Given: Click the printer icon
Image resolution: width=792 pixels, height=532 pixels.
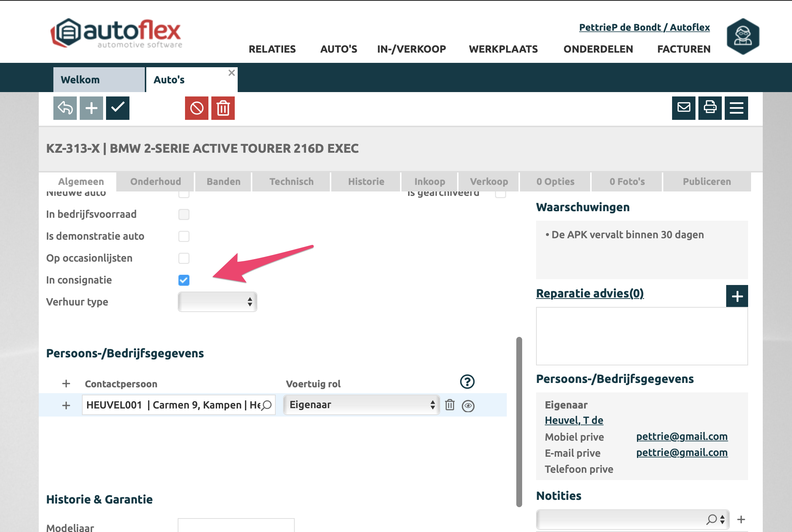Looking at the screenshot, I should [x=710, y=108].
